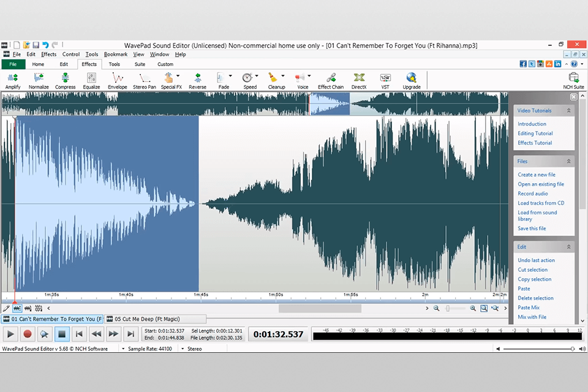This screenshot has width=588, height=392.
Task: Apply the Normalize effect
Action: [x=39, y=81]
